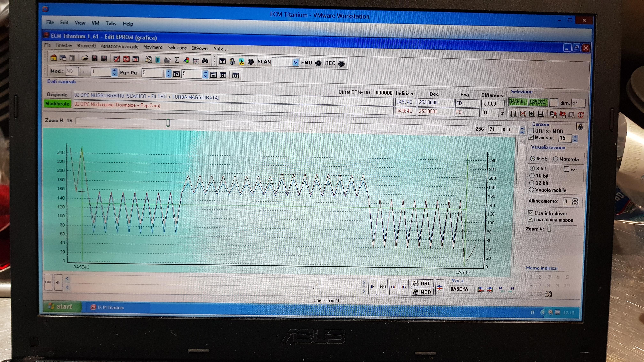Click the Sigma sum icon

click(177, 60)
